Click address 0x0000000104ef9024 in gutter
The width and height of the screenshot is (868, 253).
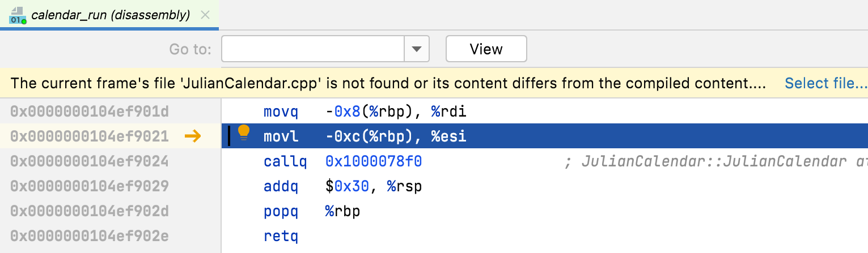pyautogui.click(x=90, y=161)
